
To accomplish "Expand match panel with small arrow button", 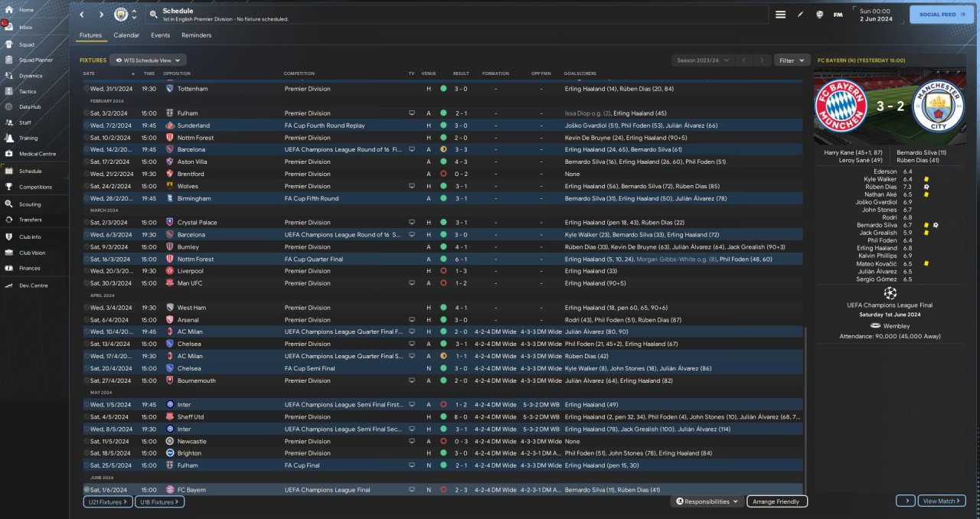I will (905, 501).
